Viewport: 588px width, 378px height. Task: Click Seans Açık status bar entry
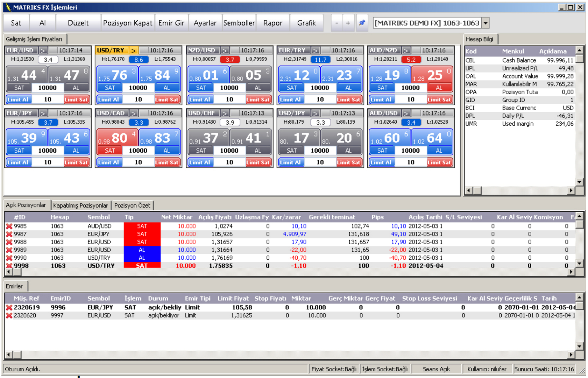coord(436,369)
